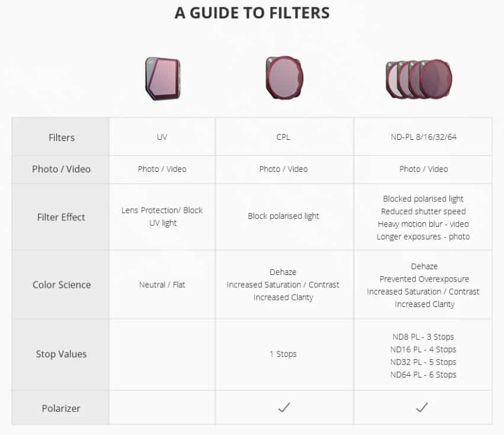Click the CPL filter product image
504x435 pixels.
pos(284,77)
